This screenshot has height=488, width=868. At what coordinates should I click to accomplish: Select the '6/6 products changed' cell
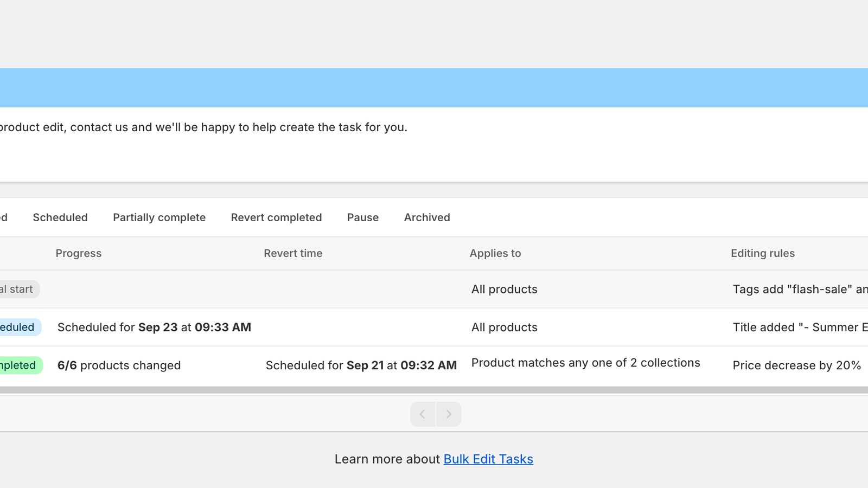click(x=119, y=365)
